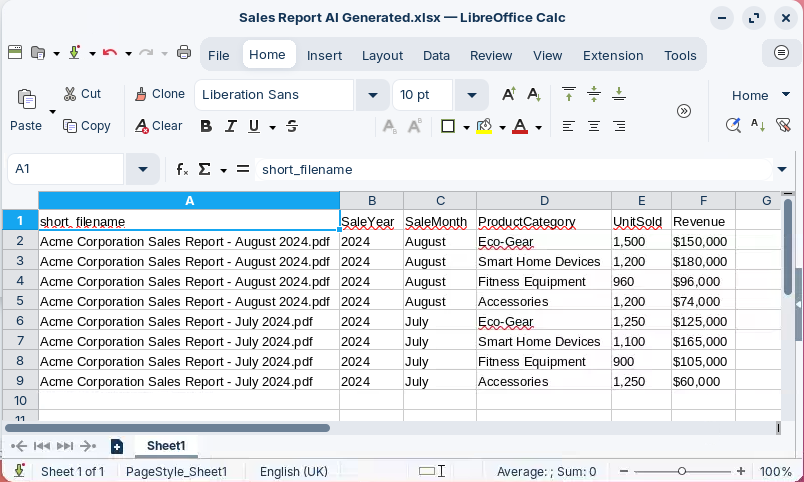Click the Undo arrow icon
This screenshot has height=482, width=804.
(x=109, y=53)
